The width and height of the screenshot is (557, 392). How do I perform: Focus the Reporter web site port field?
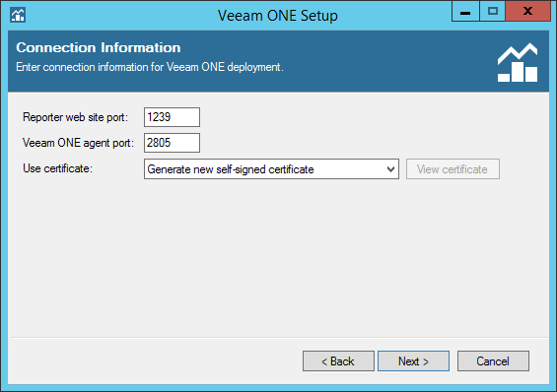(x=172, y=117)
